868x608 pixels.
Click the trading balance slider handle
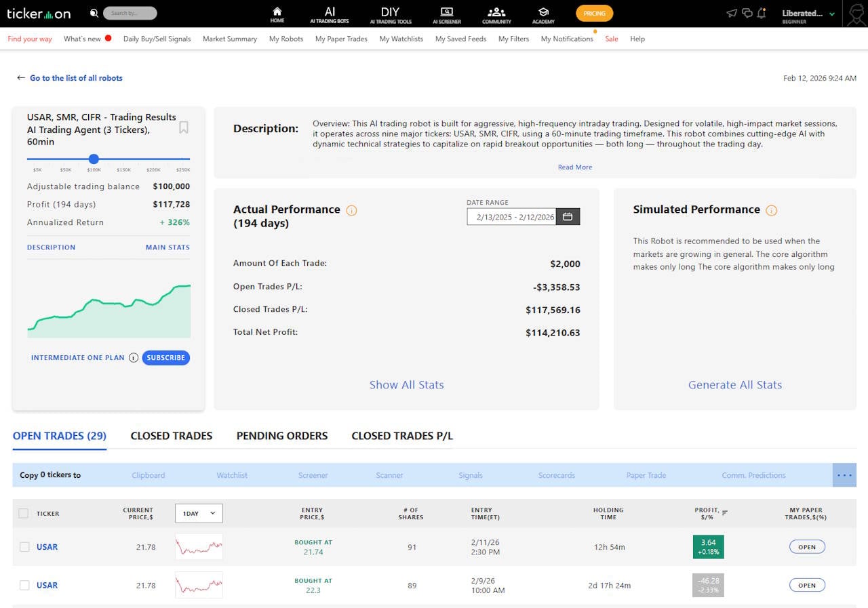pyautogui.click(x=94, y=159)
